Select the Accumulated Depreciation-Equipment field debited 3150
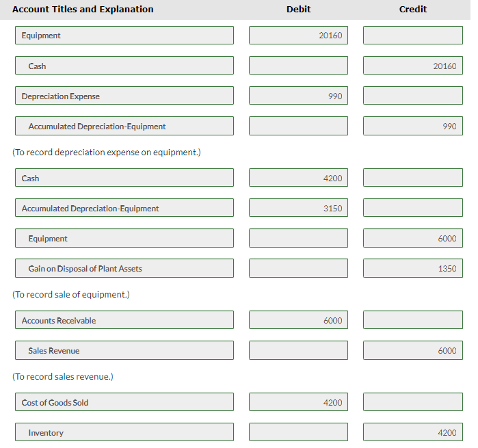 pos(124,208)
